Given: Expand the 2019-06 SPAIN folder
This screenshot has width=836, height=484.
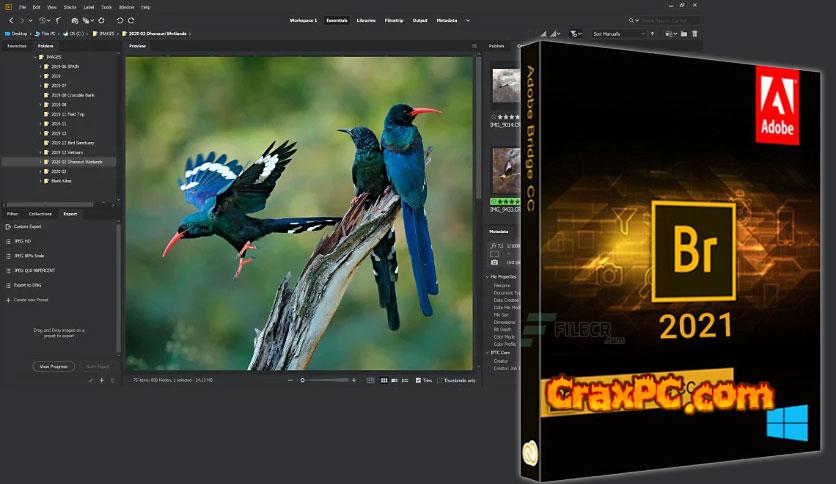Looking at the screenshot, I should pos(41,67).
